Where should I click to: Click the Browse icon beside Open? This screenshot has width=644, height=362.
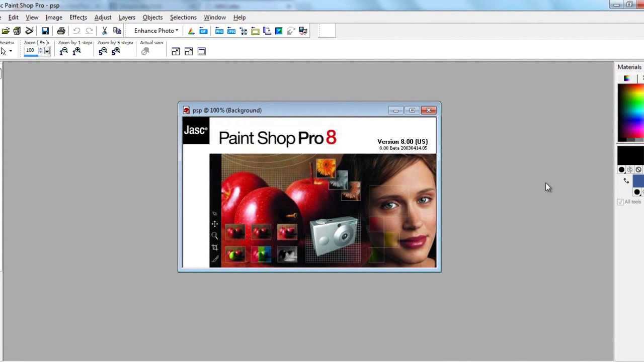pos(17,31)
